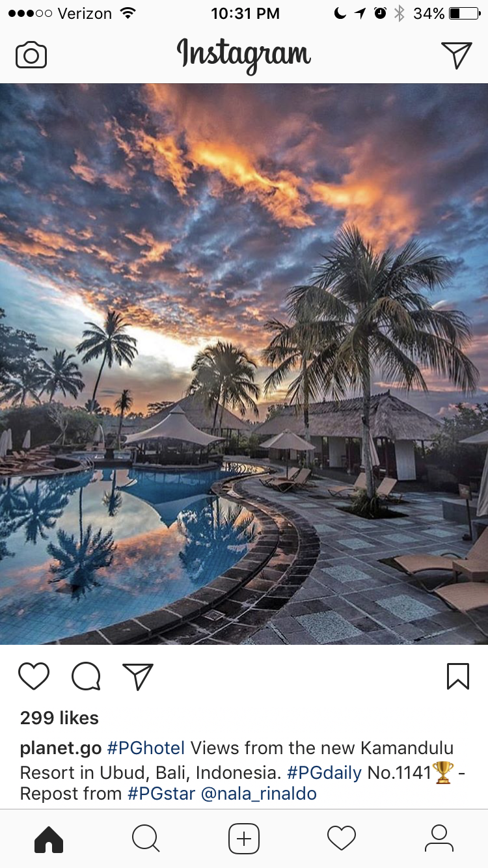Go to Home tab
Screen dimensions: 488x868
click(49, 839)
